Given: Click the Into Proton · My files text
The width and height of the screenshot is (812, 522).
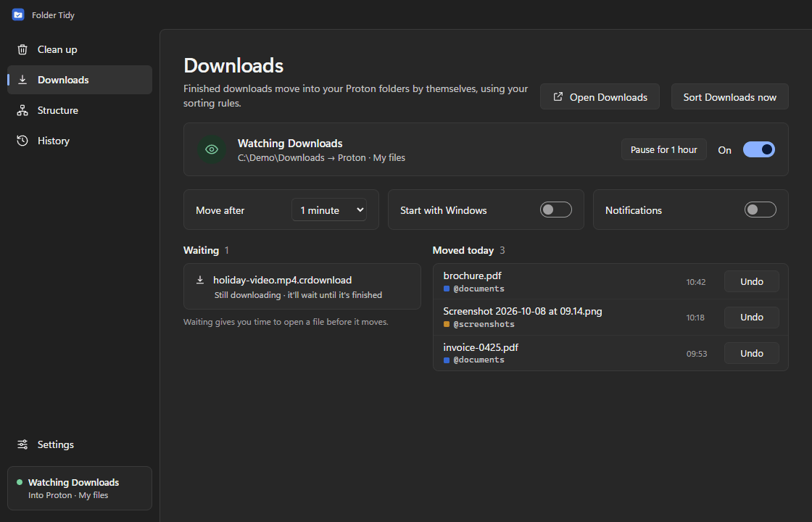Looking at the screenshot, I should (68, 496).
